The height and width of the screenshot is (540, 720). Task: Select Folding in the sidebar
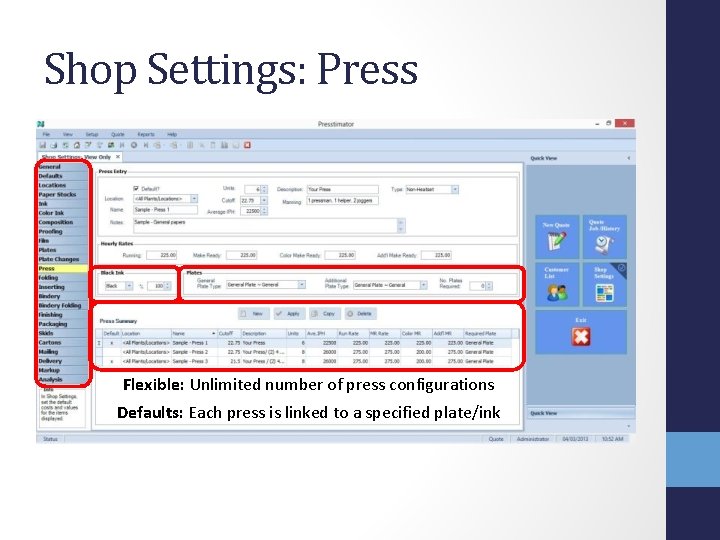coord(62,277)
